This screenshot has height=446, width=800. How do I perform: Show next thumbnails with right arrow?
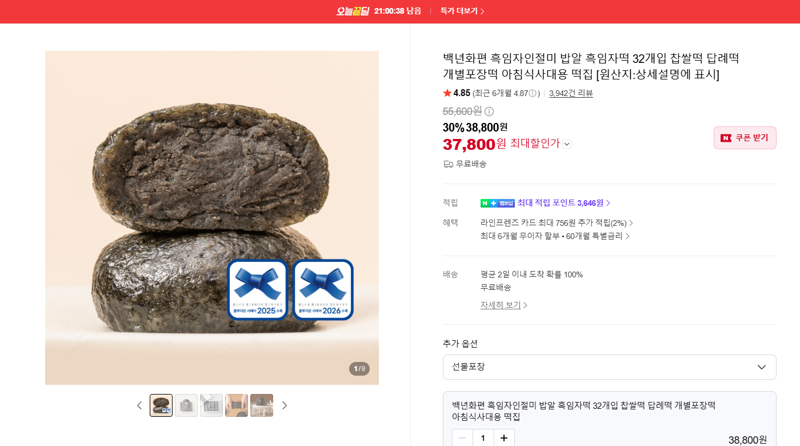[285, 406]
